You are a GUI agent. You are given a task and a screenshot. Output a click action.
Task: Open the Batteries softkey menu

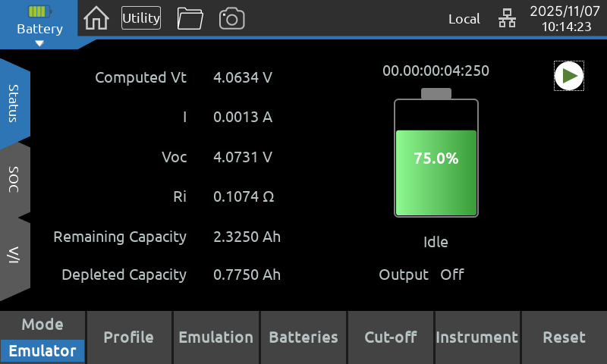click(303, 338)
